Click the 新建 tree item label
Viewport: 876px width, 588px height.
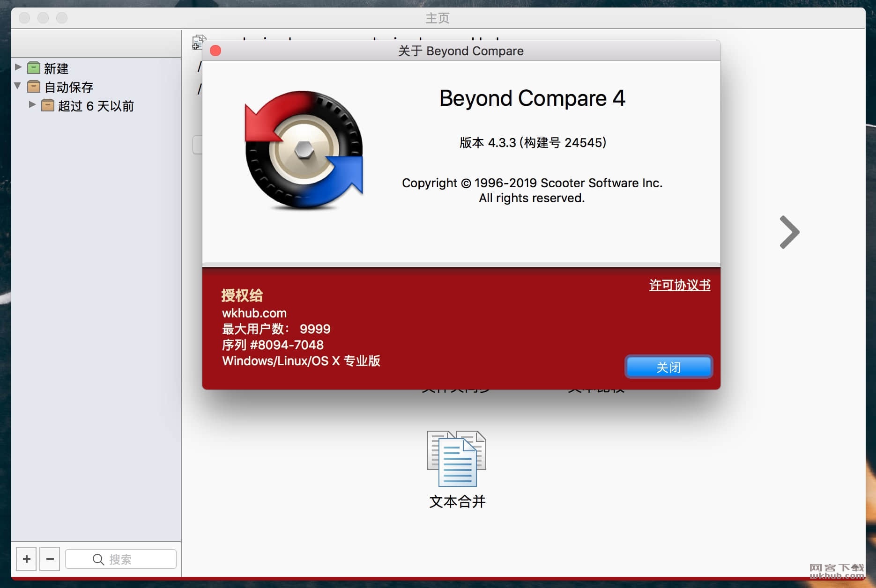56,68
